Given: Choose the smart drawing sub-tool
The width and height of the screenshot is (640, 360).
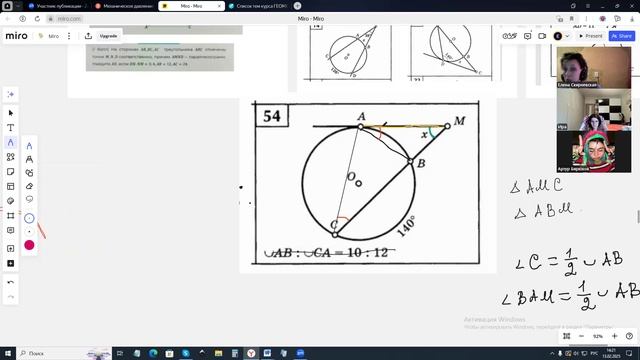Looking at the screenshot, I should pos(29,173).
